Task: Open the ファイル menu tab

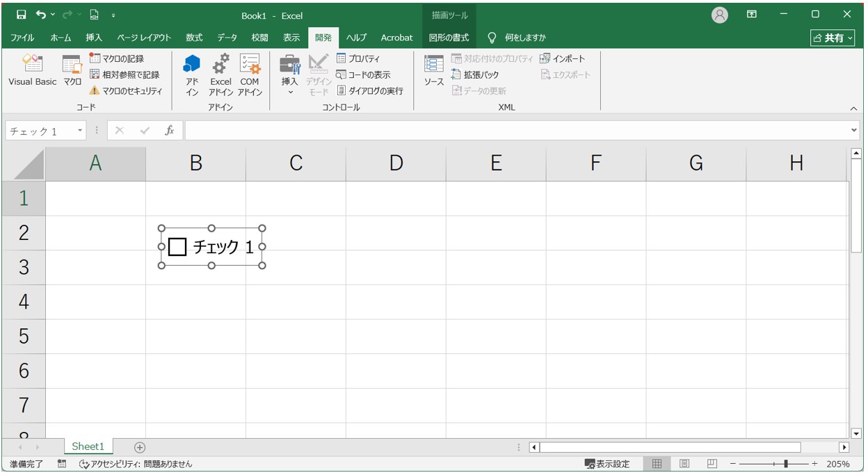Action: tap(22, 38)
